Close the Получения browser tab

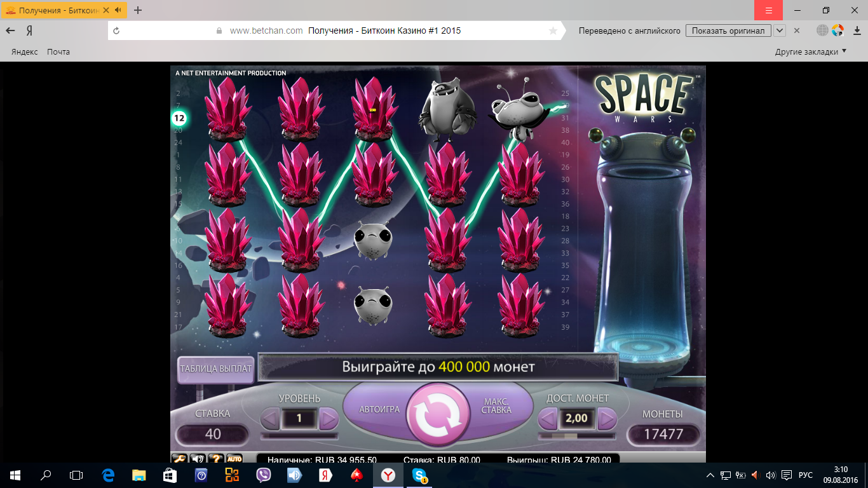(105, 10)
